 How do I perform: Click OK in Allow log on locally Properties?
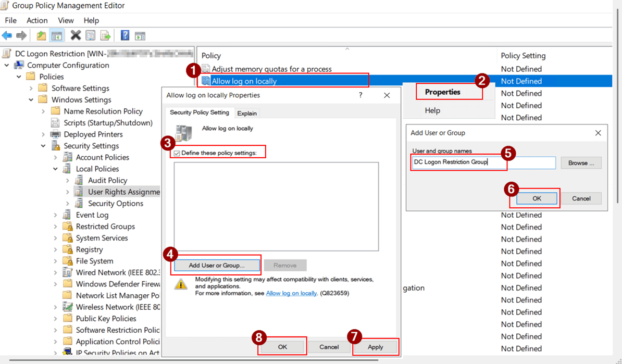[282, 347]
